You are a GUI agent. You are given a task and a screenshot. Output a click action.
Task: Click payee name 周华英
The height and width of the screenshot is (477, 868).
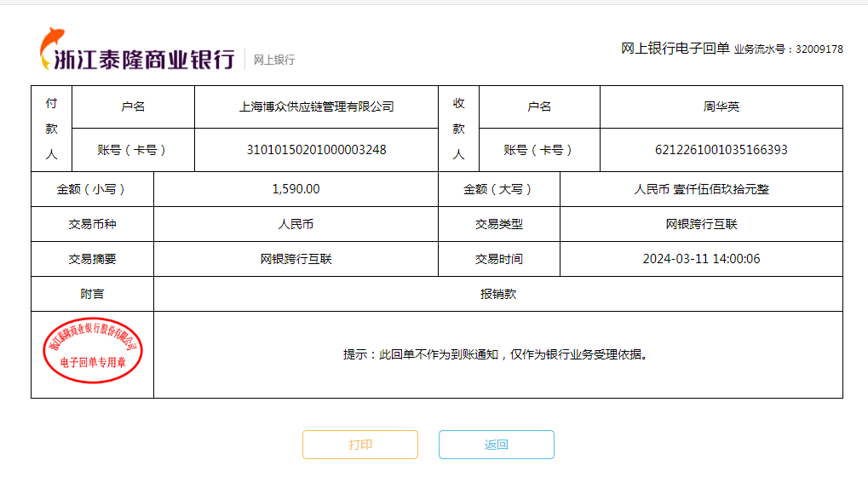point(721,106)
